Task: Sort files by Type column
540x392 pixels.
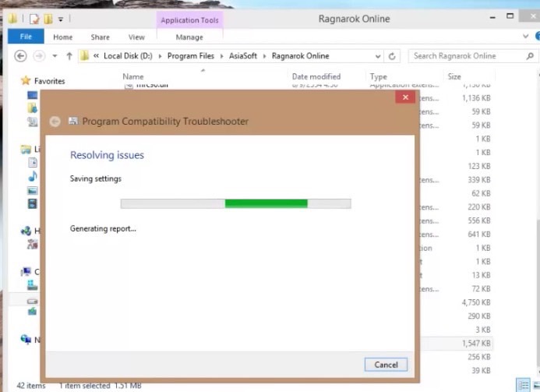Action: point(379,76)
